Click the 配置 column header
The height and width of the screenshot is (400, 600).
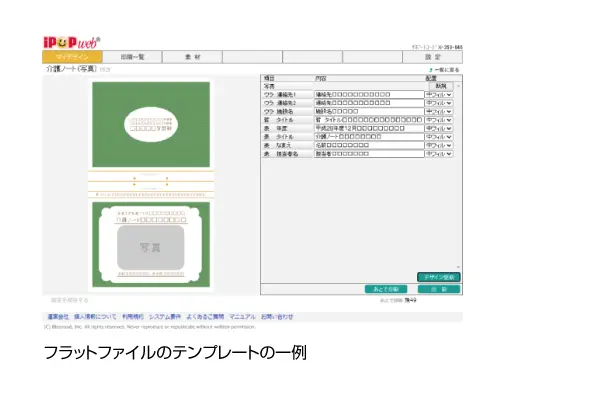pyautogui.click(x=431, y=78)
